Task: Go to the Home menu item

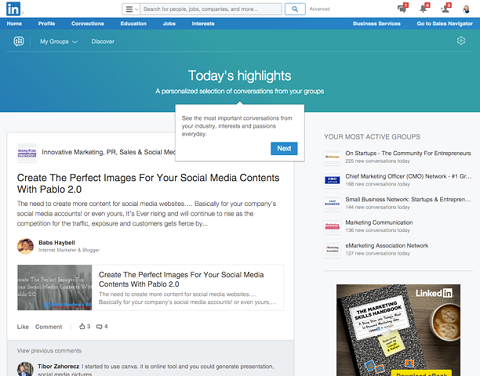Action: click(14, 24)
